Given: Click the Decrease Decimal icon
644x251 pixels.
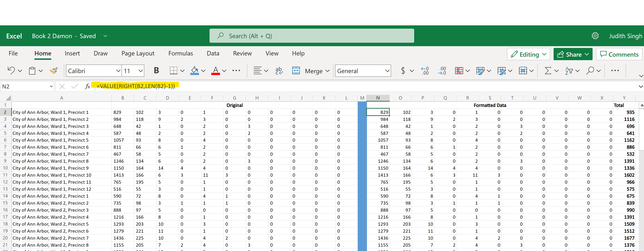Looking at the screenshot, I should point(442,71).
